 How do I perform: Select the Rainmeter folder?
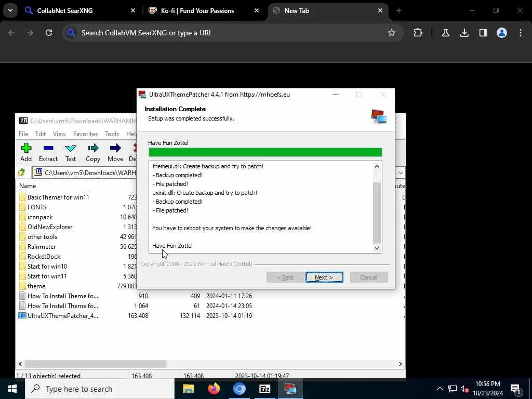tap(42, 246)
